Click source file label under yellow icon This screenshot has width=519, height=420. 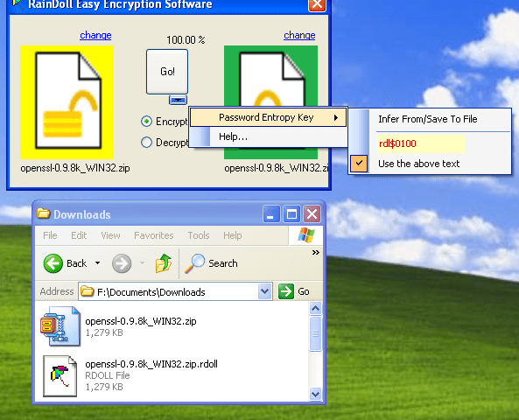[75, 168]
